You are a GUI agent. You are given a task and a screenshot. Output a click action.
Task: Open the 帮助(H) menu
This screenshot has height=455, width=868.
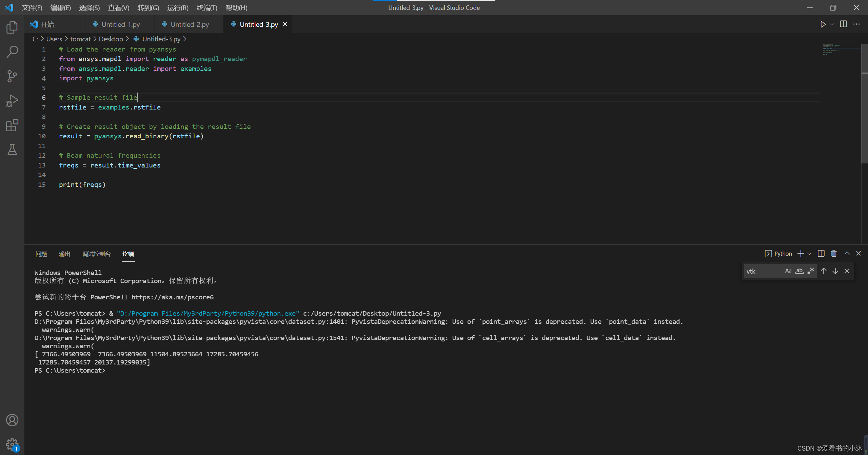pyautogui.click(x=236, y=7)
